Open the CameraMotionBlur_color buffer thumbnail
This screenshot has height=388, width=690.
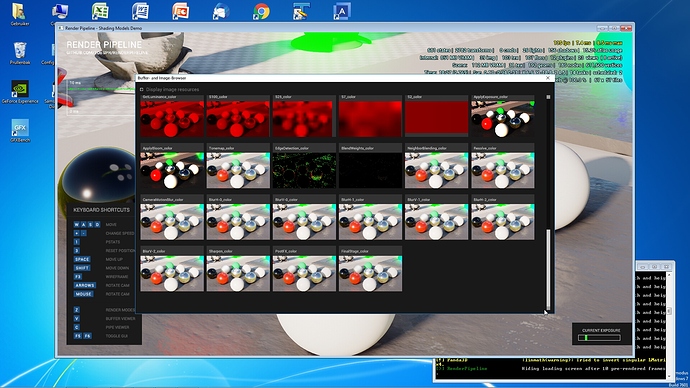click(x=172, y=222)
